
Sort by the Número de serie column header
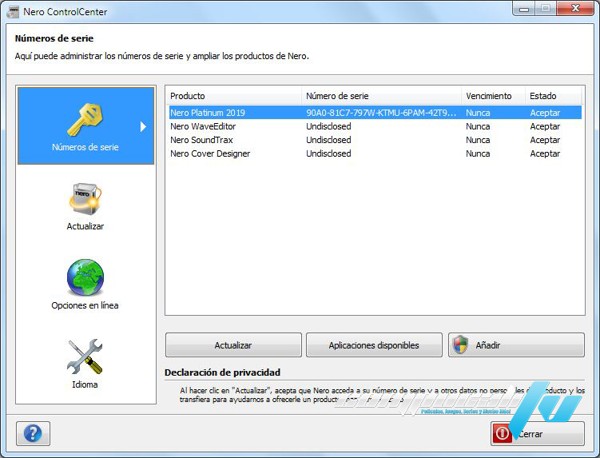click(x=382, y=96)
